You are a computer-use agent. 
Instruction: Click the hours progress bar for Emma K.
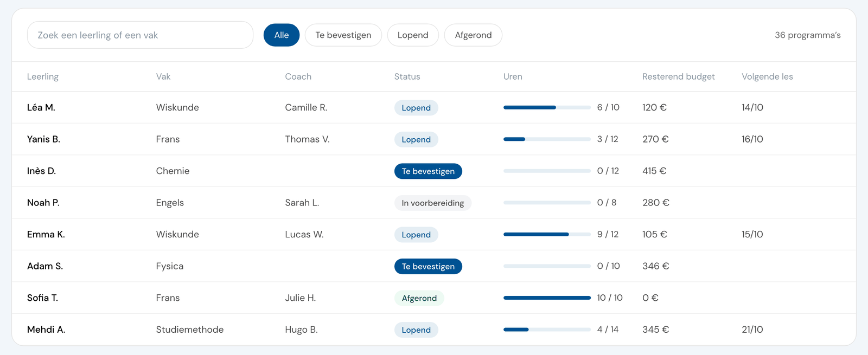pos(547,235)
